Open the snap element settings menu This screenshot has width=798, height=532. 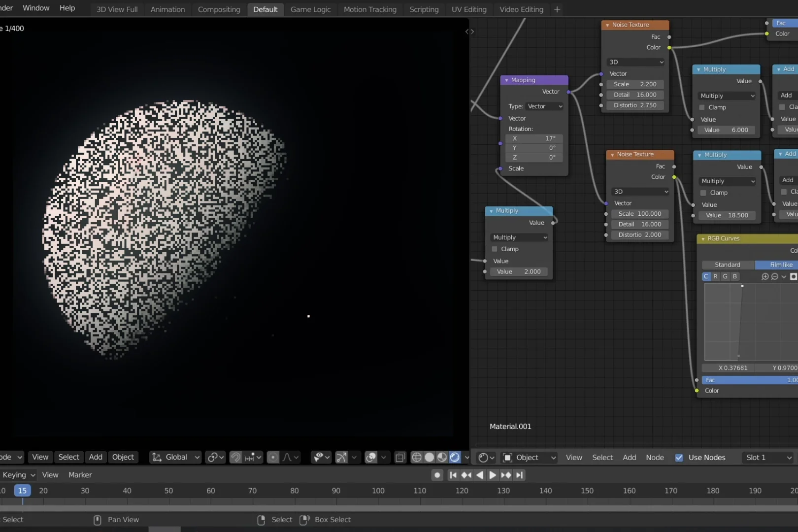click(x=253, y=457)
